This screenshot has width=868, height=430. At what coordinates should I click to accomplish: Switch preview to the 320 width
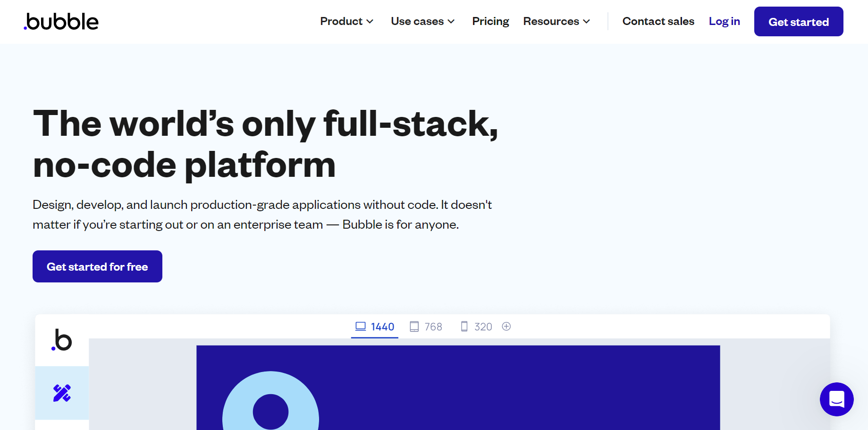[483, 326]
